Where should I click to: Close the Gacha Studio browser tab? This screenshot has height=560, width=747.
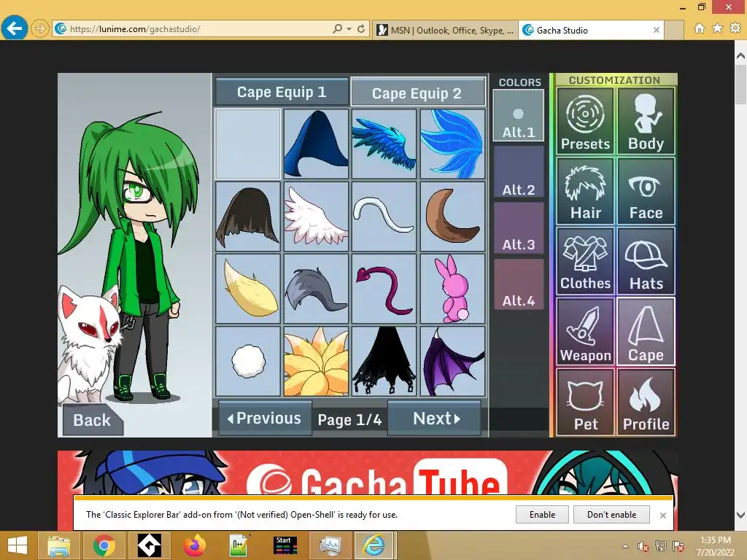click(657, 30)
